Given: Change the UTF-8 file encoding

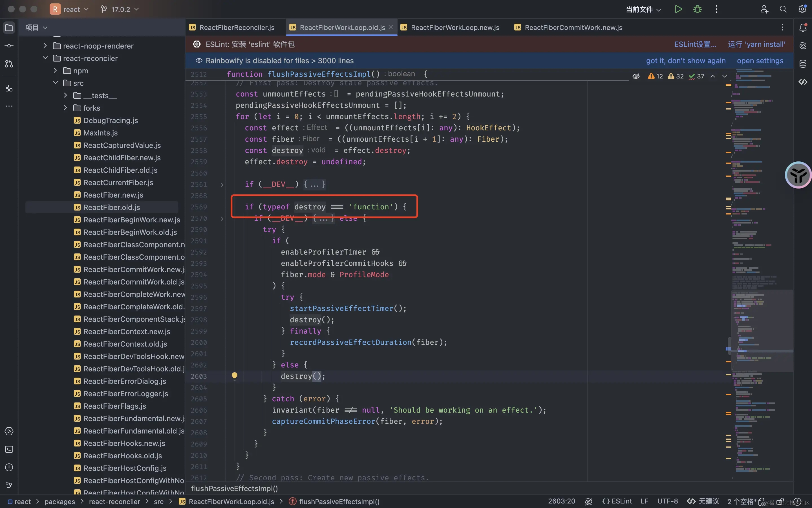Looking at the screenshot, I should (667, 501).
